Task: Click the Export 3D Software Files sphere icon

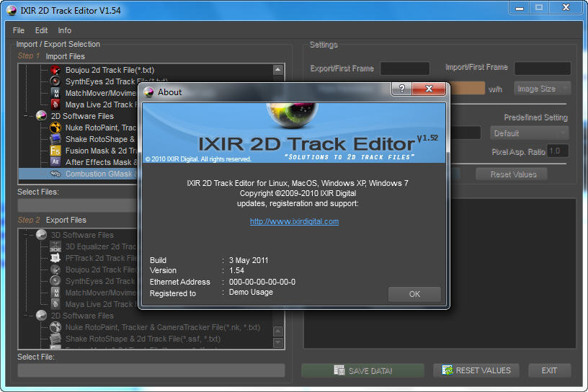Action: click(41, 235)
